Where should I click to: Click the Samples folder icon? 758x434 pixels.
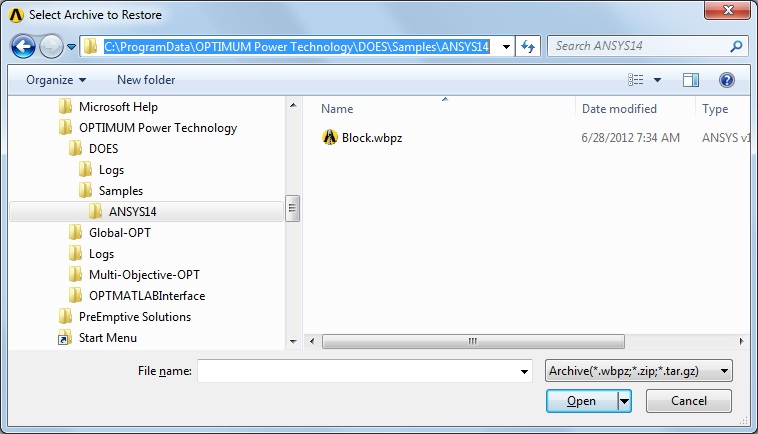pyautogui.click(x=85, y=190)
